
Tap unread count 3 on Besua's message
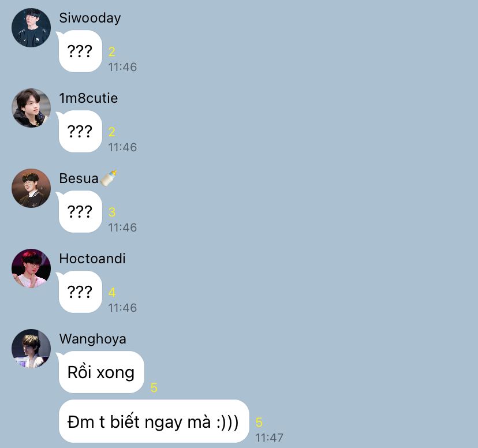(112, 212)
